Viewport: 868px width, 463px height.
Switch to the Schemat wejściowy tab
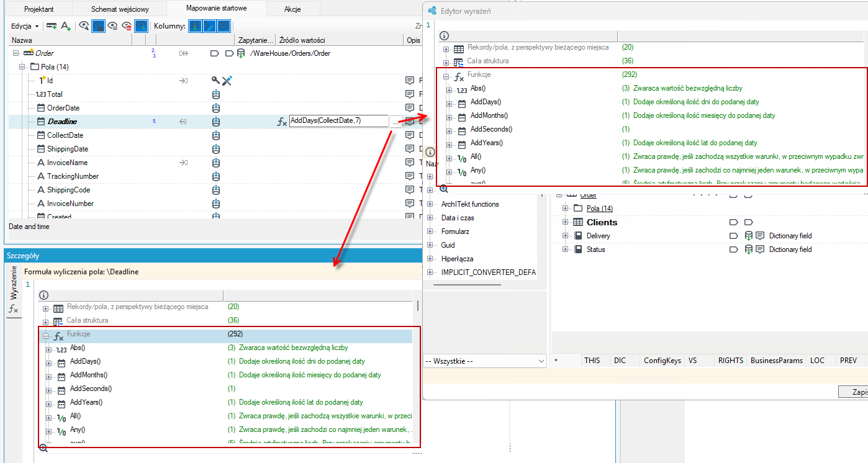pyautogui.click(x=120, y=9)
